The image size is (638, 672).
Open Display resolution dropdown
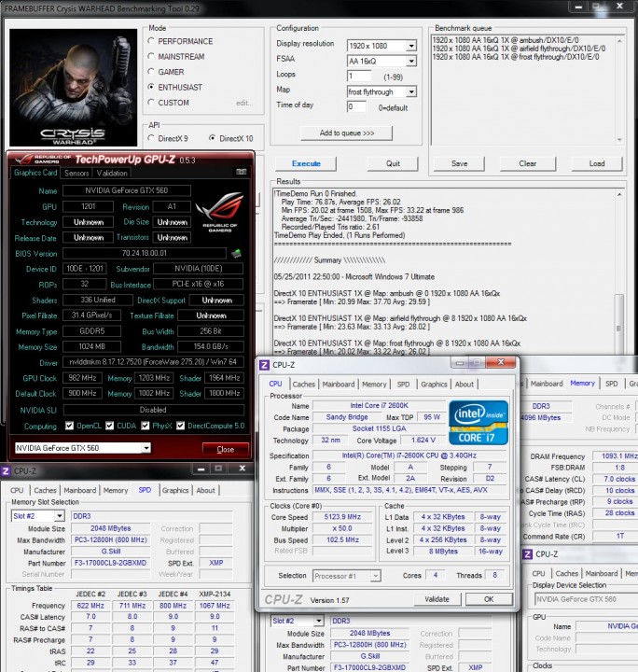[x=411, y=46]
